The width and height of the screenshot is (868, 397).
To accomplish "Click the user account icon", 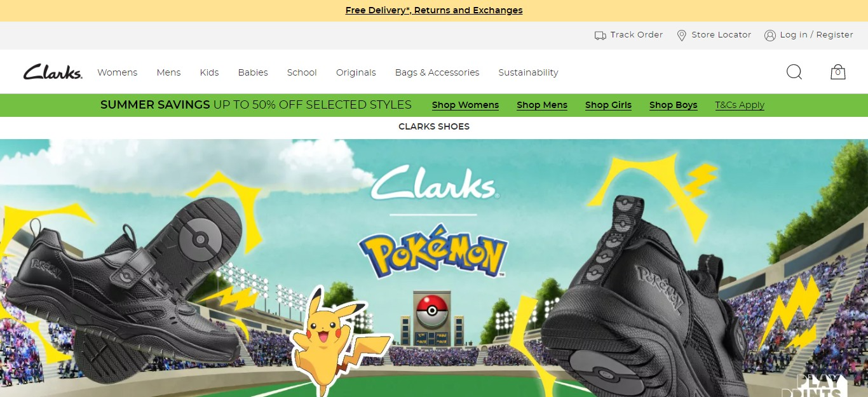I will [770, 36].
